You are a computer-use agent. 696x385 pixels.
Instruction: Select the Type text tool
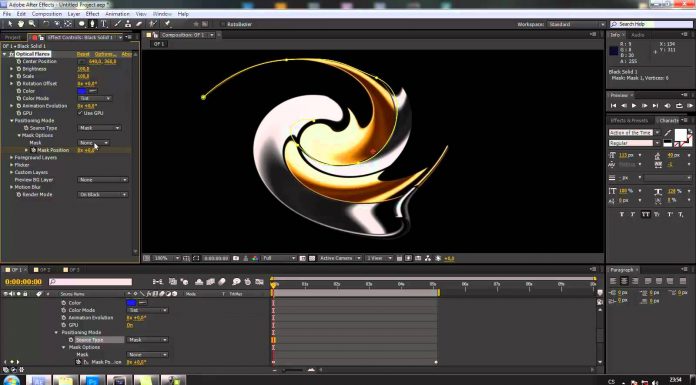(x=104, y=24)
